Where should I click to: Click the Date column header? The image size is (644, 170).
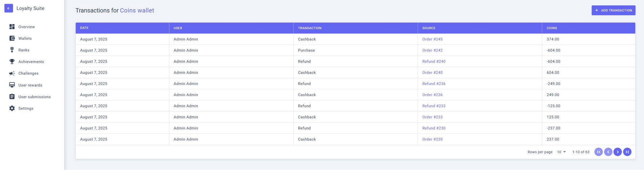pyautogui.click(x=85, y=28)
